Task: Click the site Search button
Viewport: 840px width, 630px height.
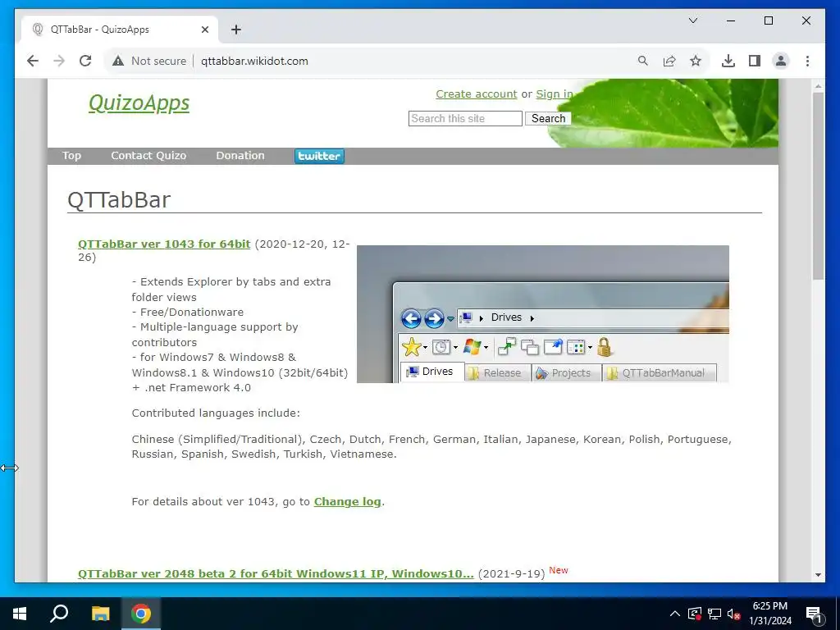Action: click(x=548, y=118)
